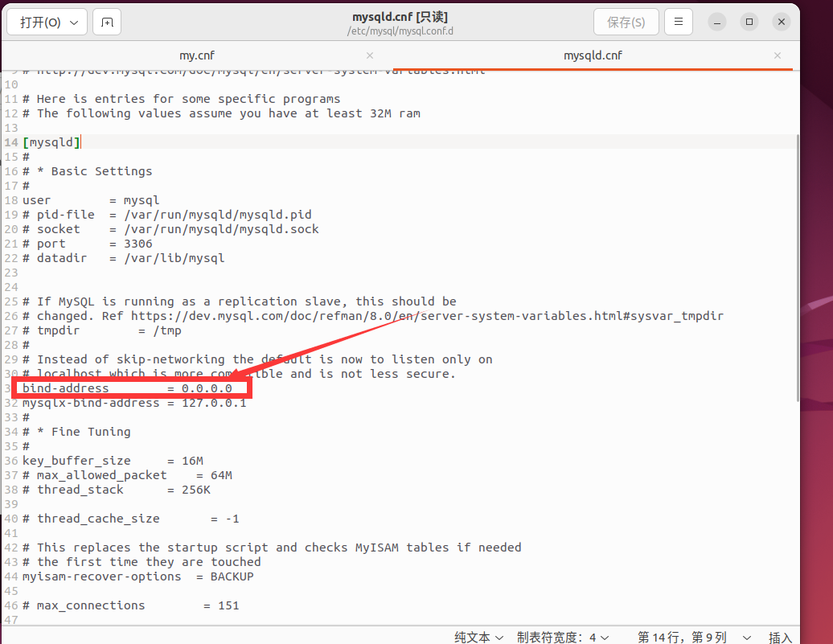Click the 'key_buffer_size = 16M' line
This screenshot has height=644, width=833.
coord(113,461)
